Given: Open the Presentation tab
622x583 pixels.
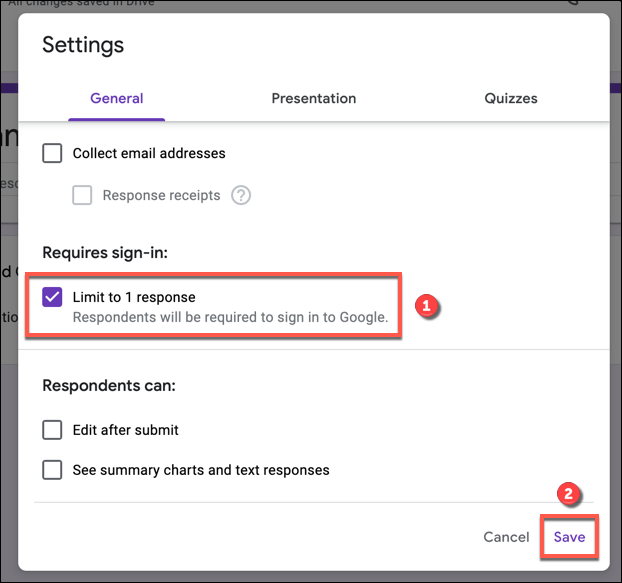Looking at the screenshot, I should pos(314,99).
